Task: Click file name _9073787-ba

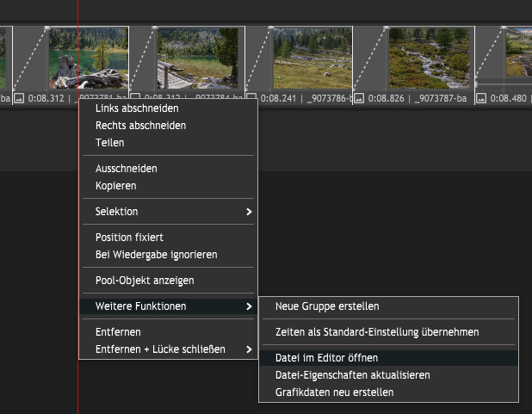Action: 441,99
